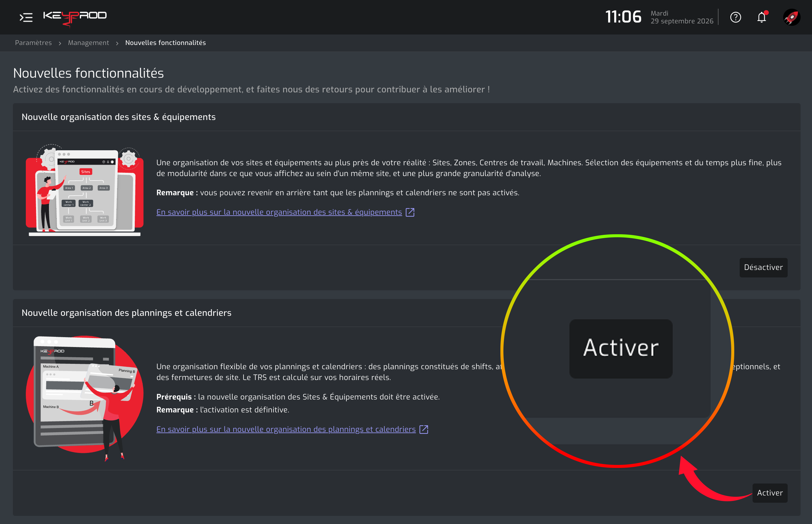Go to Management breadcrumb
The height and width of the screenshot is (524, 812).
click(x=89, y=43)
